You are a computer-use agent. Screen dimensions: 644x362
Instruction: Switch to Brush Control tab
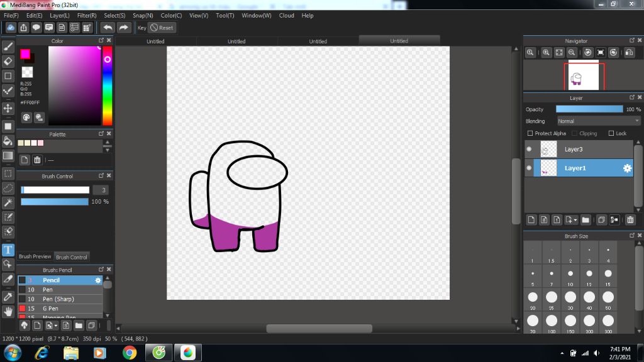tap(72, 257)
